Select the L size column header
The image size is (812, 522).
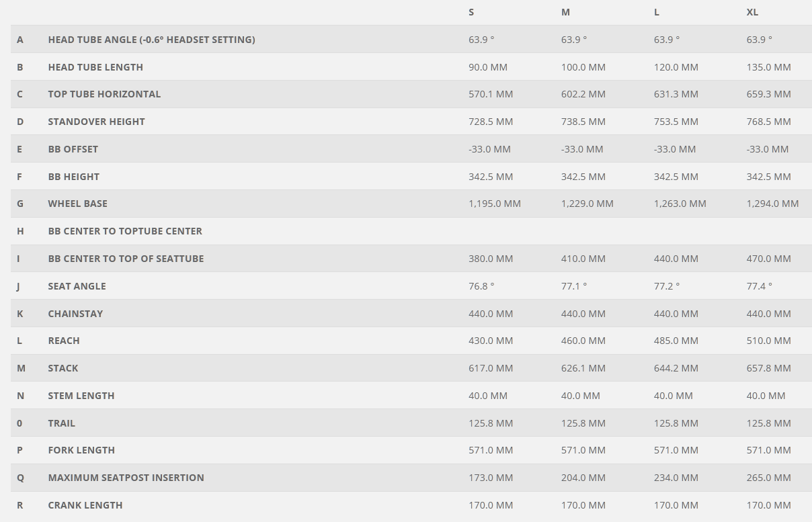[656, 12]
